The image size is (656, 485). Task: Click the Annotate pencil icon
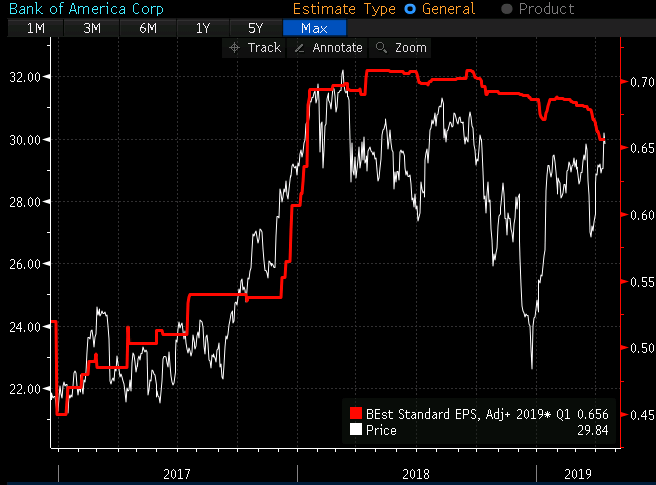pos(299,48)
